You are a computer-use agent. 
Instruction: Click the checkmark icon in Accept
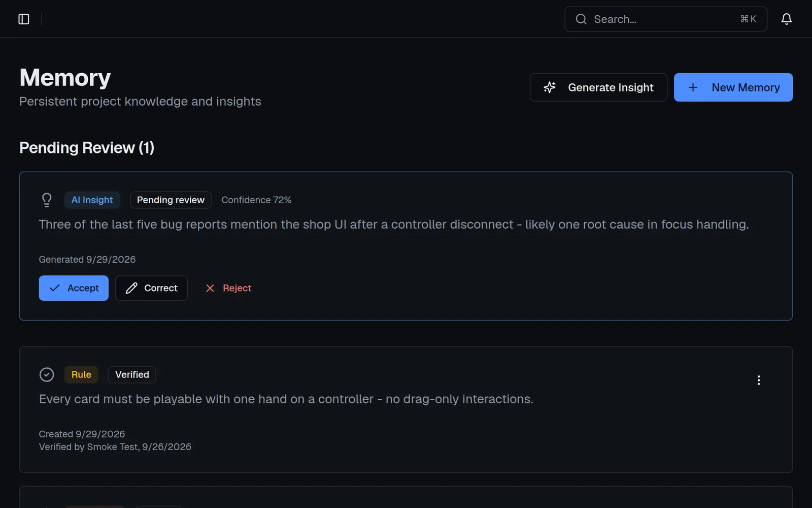click(55, 288)
